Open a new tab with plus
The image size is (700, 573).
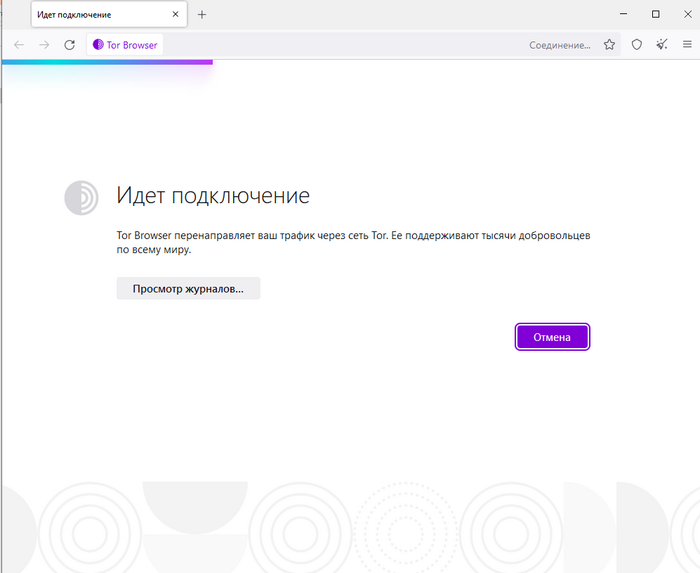click(202, 15)
